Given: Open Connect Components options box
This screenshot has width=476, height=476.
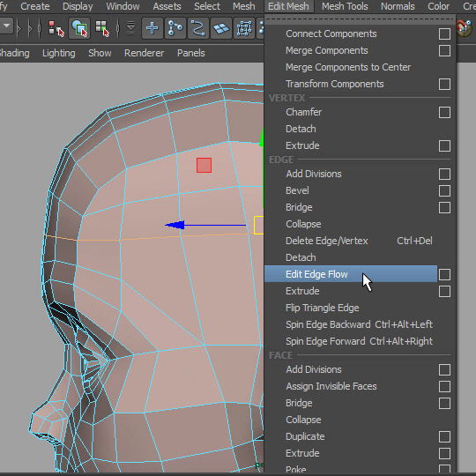Looking at the screenshot, I should click(444, 34).
